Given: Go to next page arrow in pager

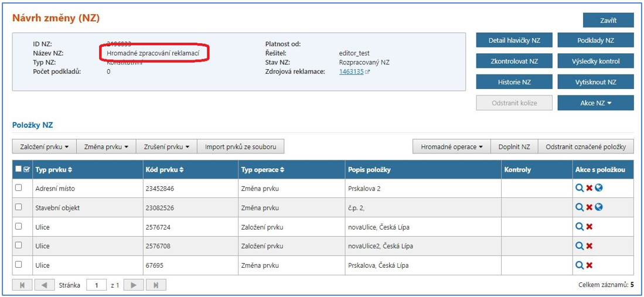Looking at the screenshot, I should tap(133, 285).
